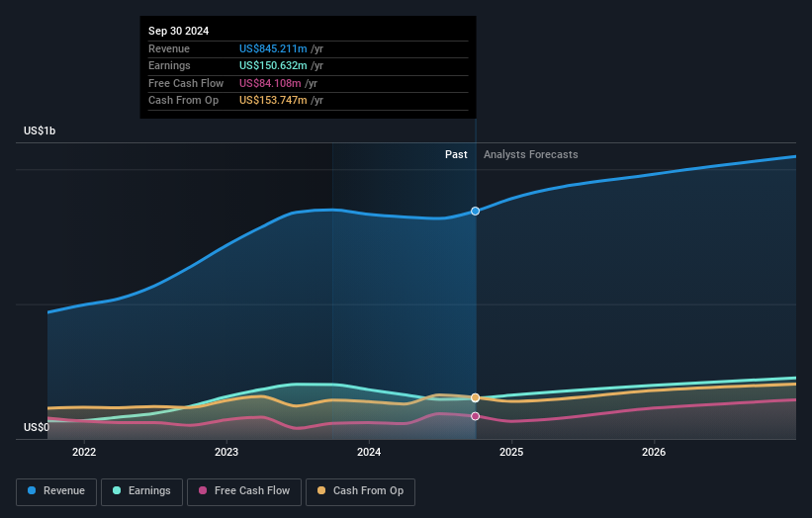Click the orange Cash From Op data point
This screenshot has width=812, height=518.
(475, 398)
